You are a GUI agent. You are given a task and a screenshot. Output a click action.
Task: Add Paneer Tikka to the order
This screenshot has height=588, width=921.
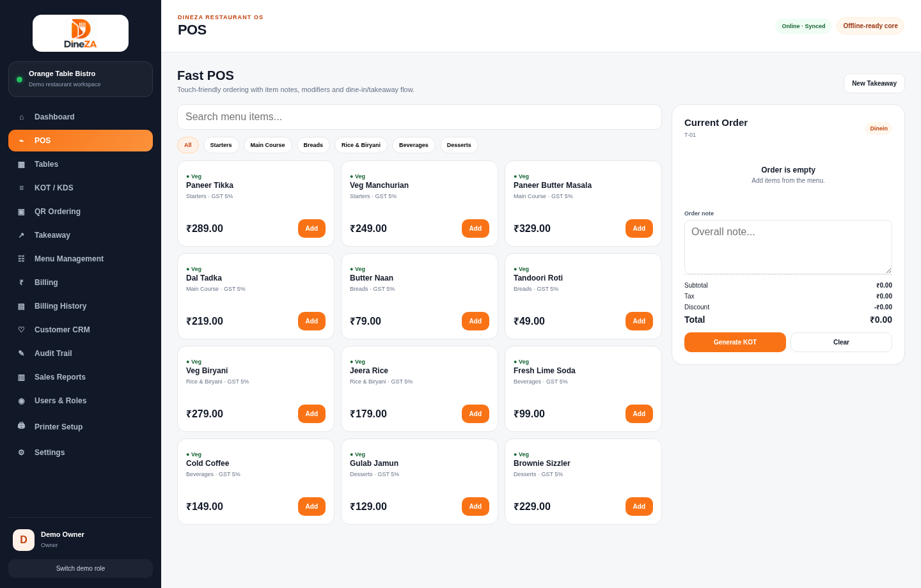pos(311,229)
